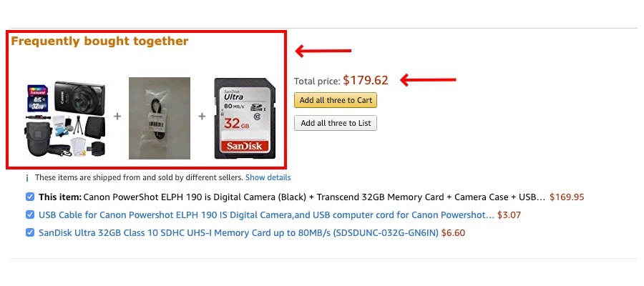Uncheck the Canon PowerShot 'This item' checkbox

[30, 197]
